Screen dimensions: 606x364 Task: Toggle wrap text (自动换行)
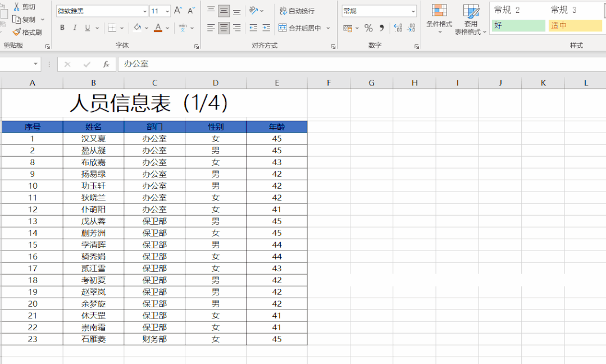tap(297, 11)
